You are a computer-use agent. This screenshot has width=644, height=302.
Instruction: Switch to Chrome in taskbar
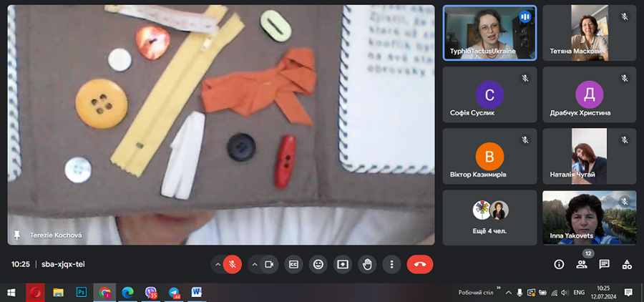point(104,293)
